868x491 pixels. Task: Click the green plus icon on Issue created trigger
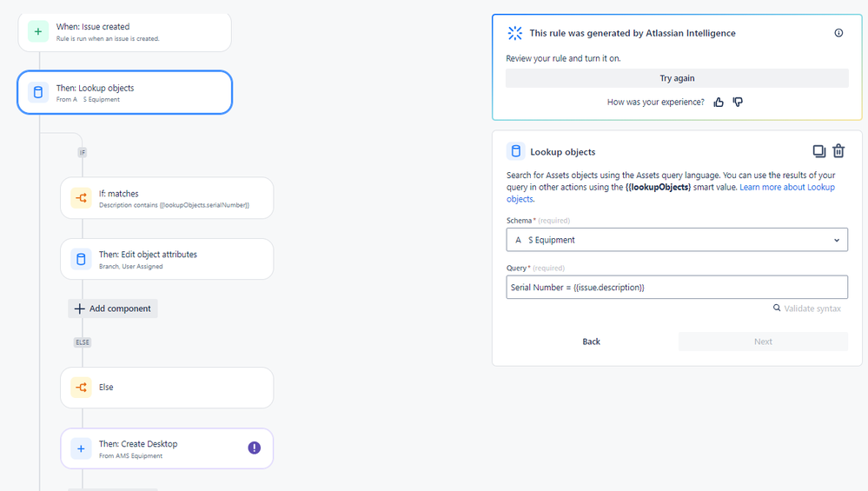click(38, 31)
